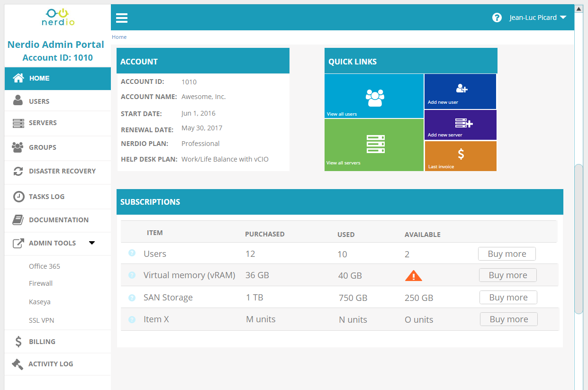588x390 pixels.
Task: Click the AVAILABLE column header
Action: pos(423,235)
